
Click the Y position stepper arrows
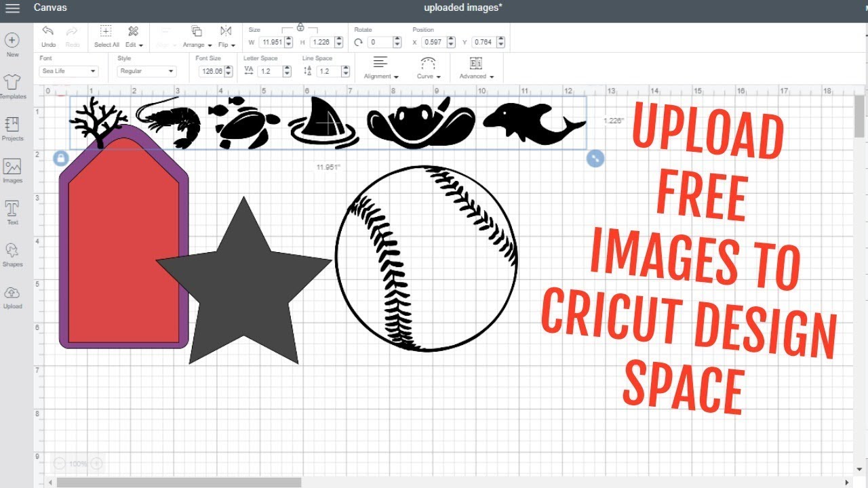pyautogui.click(x=500, y=42)
